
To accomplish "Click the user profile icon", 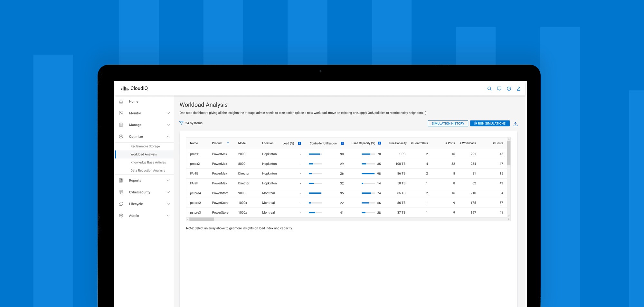I will click(x=518, y=88).
